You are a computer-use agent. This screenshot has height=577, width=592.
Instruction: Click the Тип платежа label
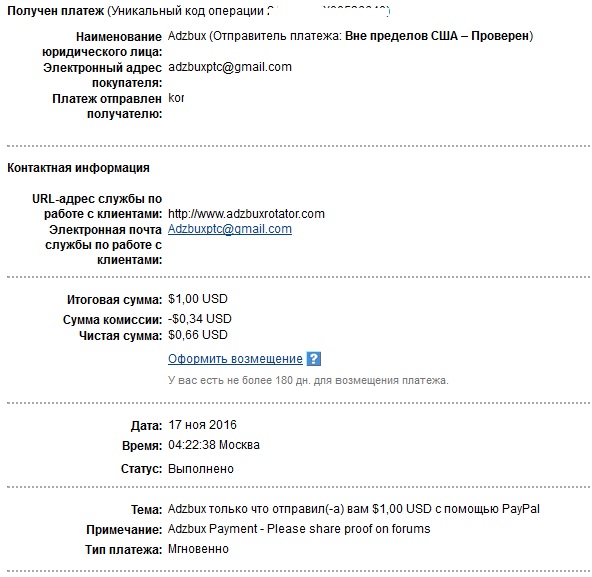click(124, 549)
